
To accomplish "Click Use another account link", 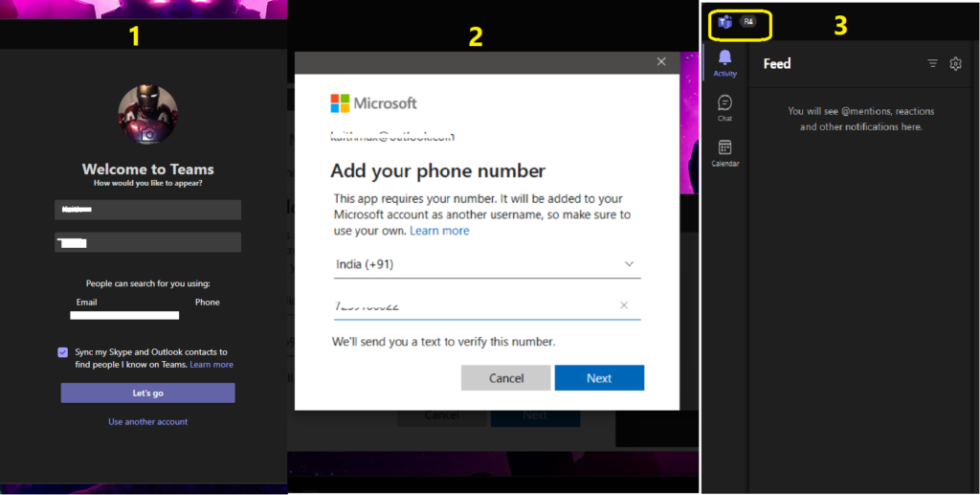I will coord(148,422).
